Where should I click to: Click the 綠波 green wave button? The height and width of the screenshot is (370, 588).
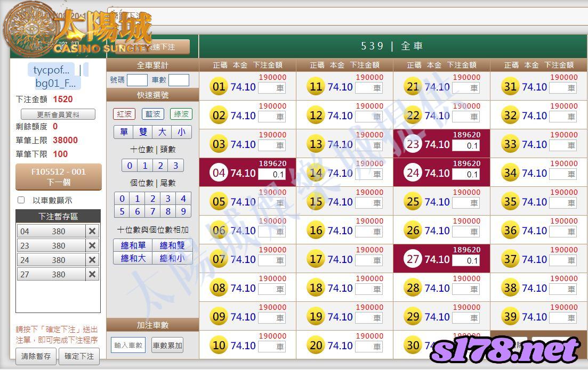181,114
